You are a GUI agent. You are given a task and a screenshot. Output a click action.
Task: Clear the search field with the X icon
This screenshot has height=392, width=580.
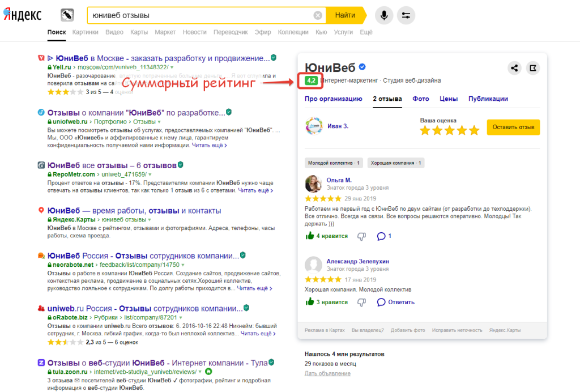318,15
